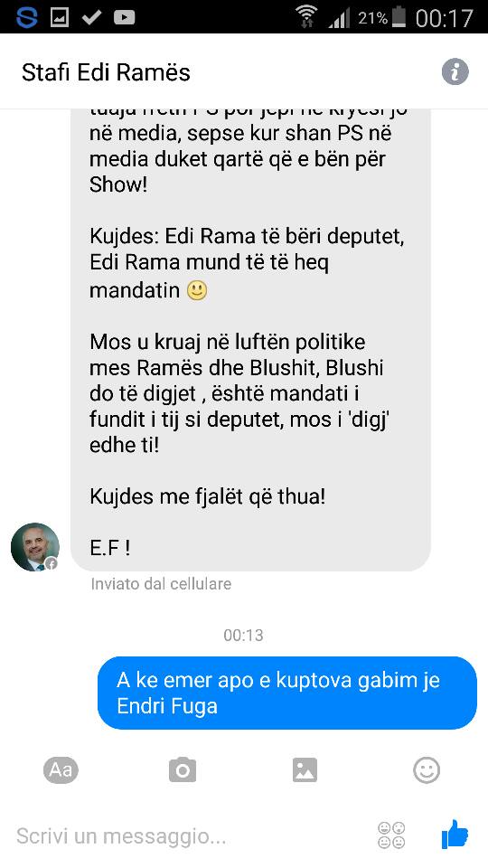
Task: Open the emoji smiley picker
Action: click(x=427, y=770)
